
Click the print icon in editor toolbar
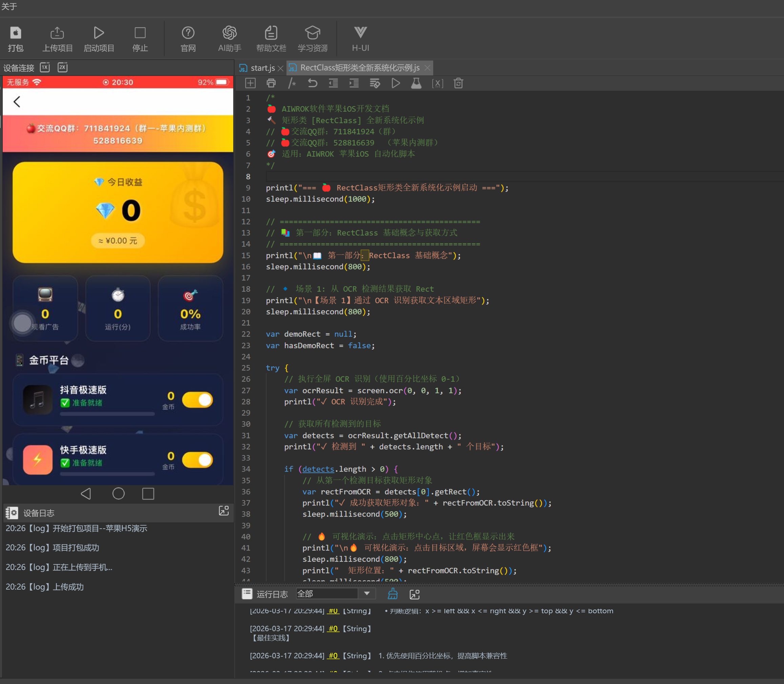click(271, 83)
